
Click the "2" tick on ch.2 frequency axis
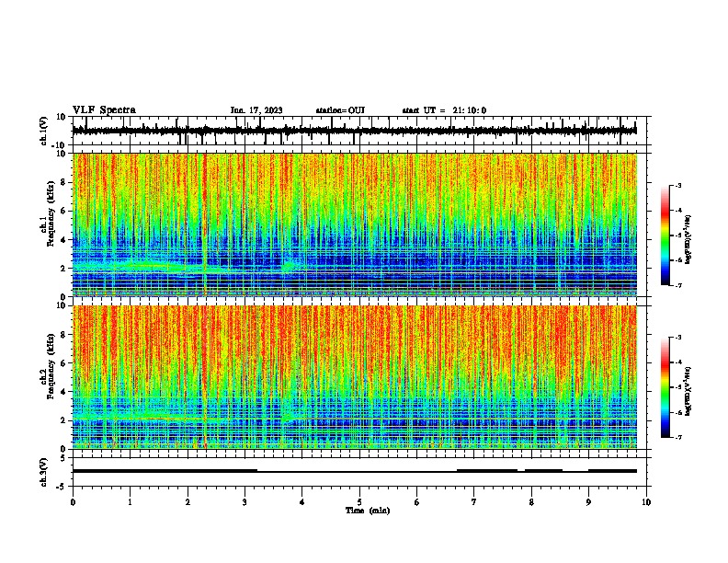(x=63, y=420)
